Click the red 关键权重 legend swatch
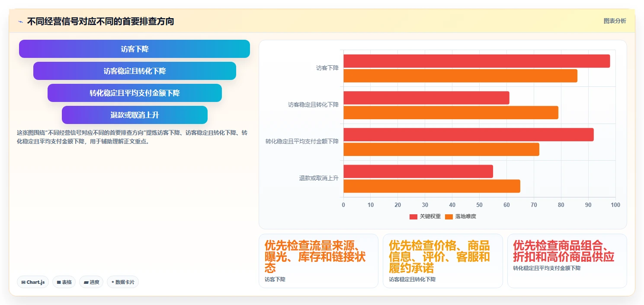 413,216
